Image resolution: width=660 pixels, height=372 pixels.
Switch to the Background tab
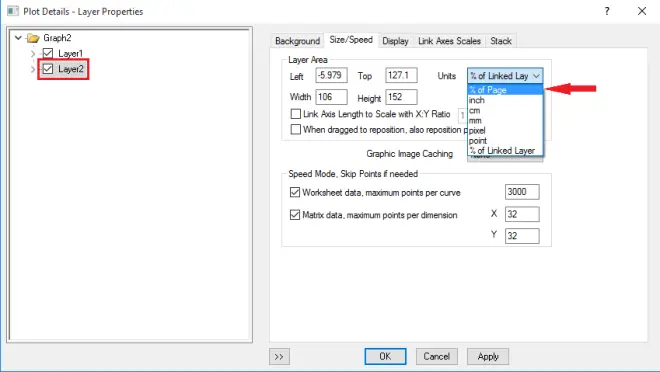coord(297,41)
